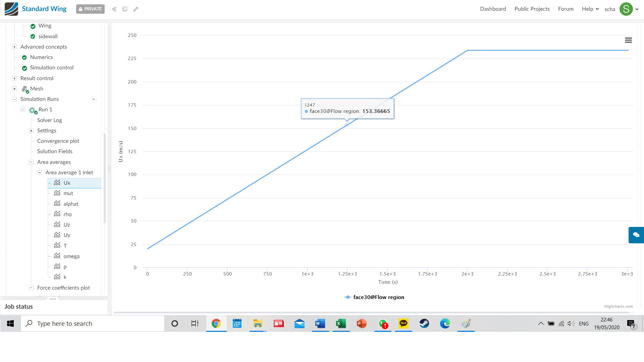644x362 pixels.
Task: Open the Help dropdown menu
Action: [590, 9]
